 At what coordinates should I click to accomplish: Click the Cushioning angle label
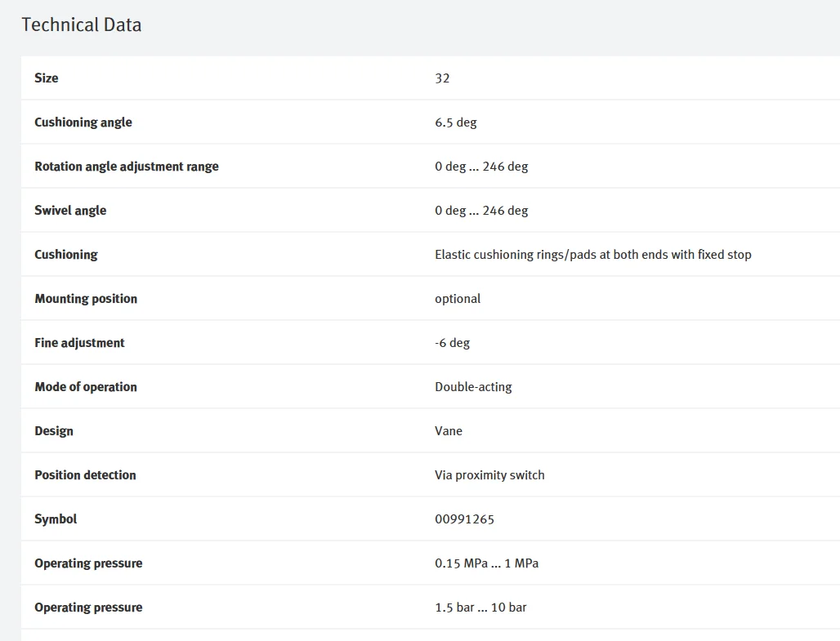83,122
